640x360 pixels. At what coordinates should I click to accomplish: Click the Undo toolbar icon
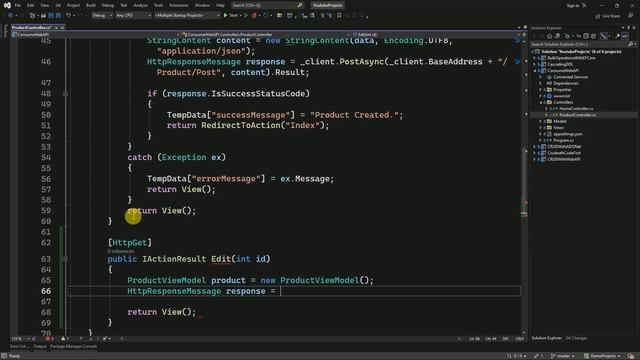tap(69, 16)
